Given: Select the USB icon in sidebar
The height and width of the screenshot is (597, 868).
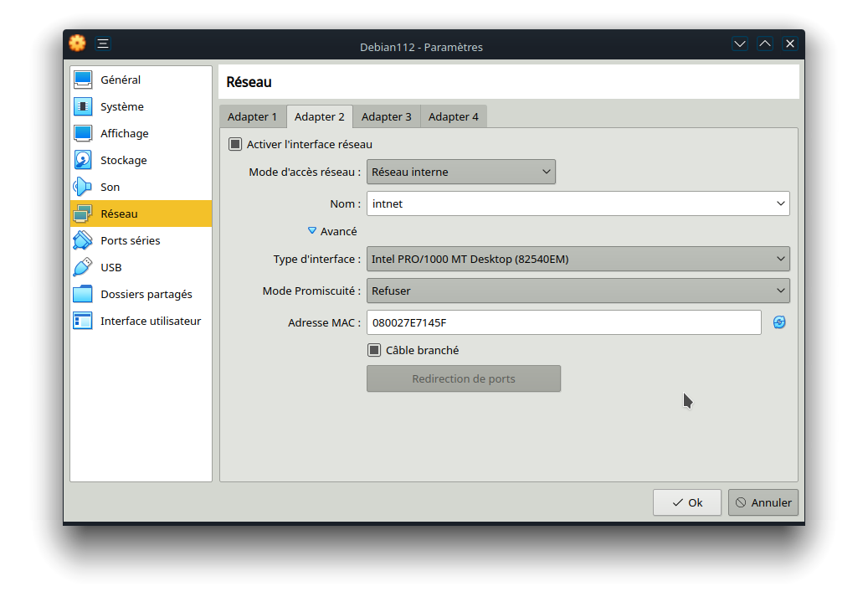Looking at the screenshot, I should [x=83, y=268].
